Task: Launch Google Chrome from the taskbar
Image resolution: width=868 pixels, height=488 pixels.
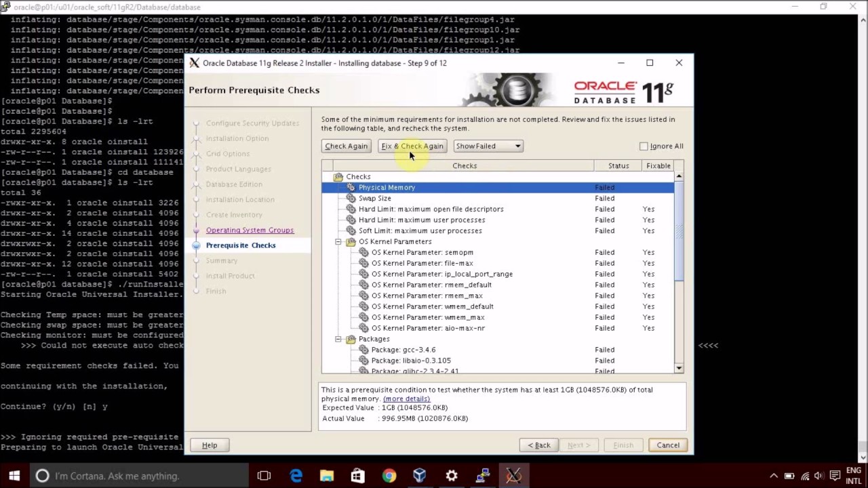Action: coord(389,476)
